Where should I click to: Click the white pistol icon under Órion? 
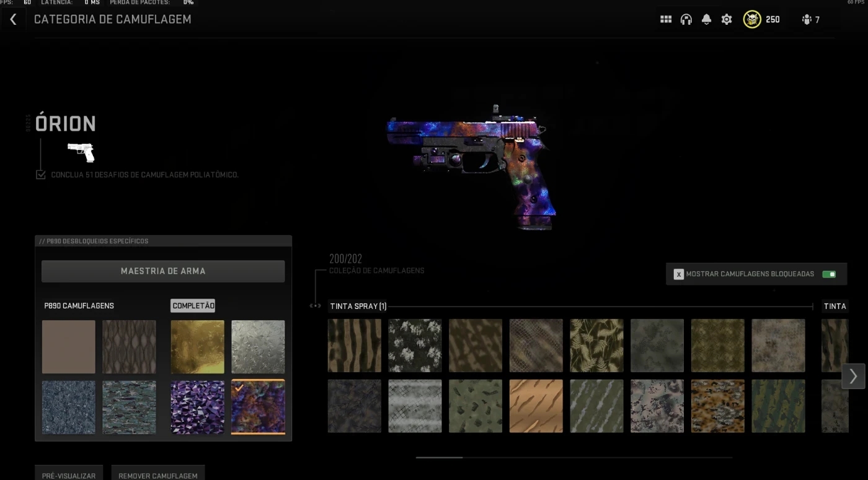pyautogui.click(x=81, y=151)
